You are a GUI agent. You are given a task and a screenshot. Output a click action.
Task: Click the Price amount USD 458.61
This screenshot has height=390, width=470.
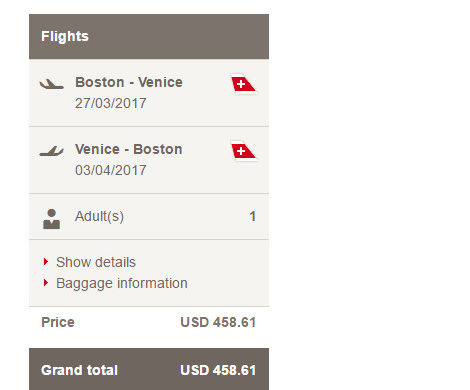218,322
